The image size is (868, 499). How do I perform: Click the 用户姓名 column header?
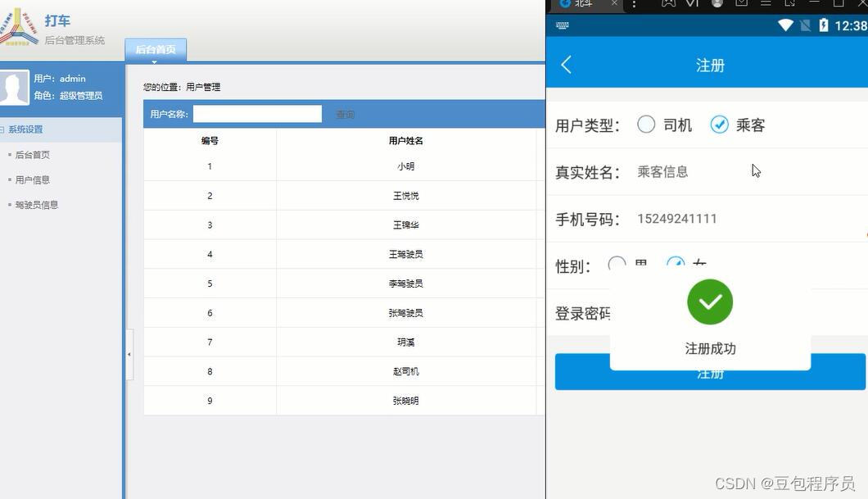tap(406, 141)
